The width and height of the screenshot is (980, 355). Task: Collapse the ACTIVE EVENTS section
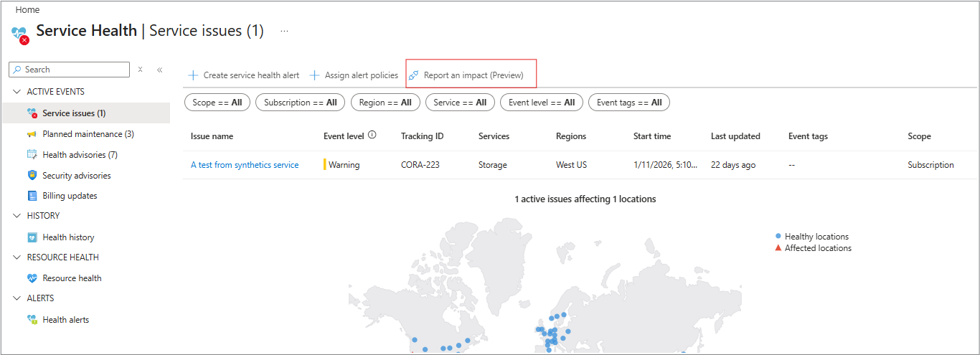pos(17,92)
